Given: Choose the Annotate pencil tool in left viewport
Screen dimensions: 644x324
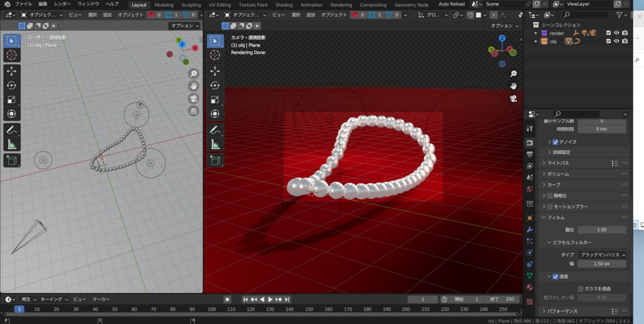Looking at the screenshot, I should click(12, 130).
